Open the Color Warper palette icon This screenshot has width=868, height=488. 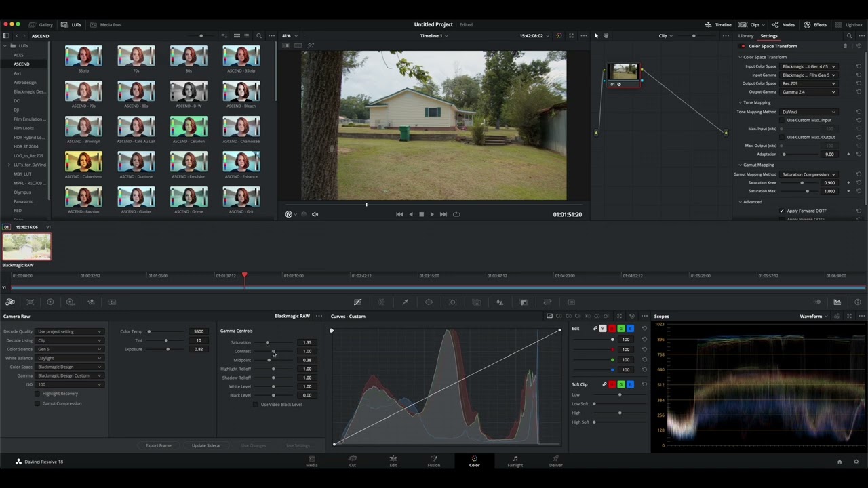pos(381,302)
